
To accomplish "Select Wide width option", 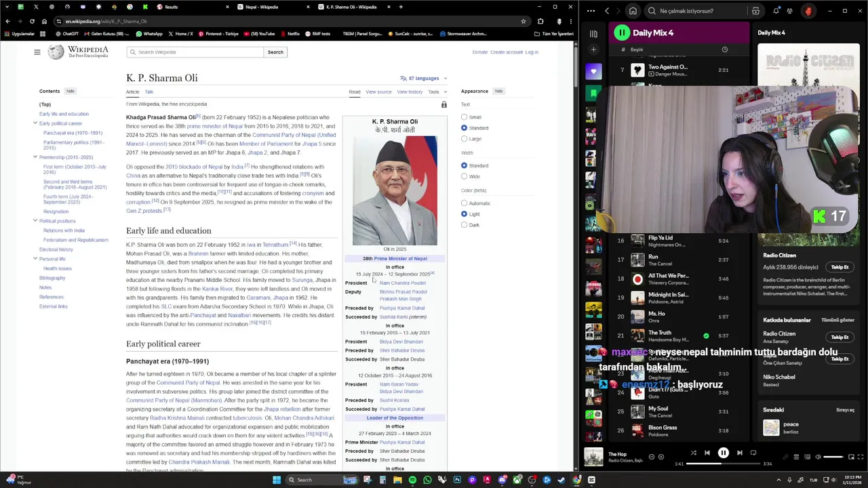I will 465,176.
